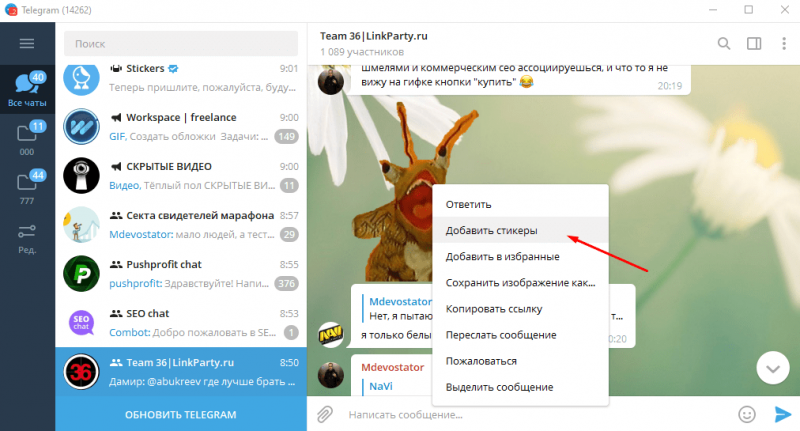Click the paperclip attach file icon

(324, 414)
